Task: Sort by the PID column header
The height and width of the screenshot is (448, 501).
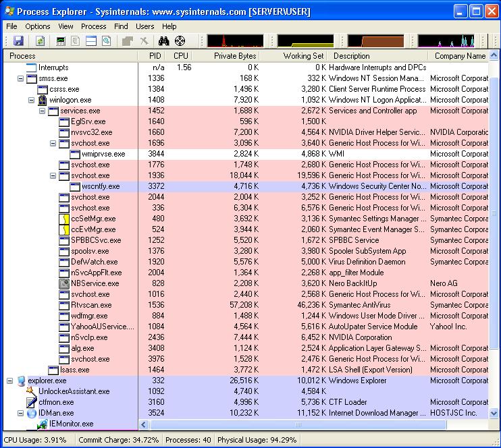Action: pos(151,56)
